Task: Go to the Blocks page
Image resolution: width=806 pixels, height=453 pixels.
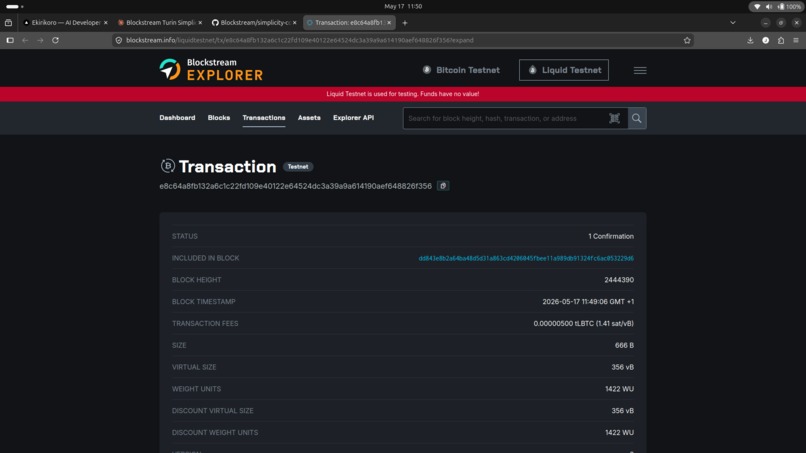Action: 218,118
